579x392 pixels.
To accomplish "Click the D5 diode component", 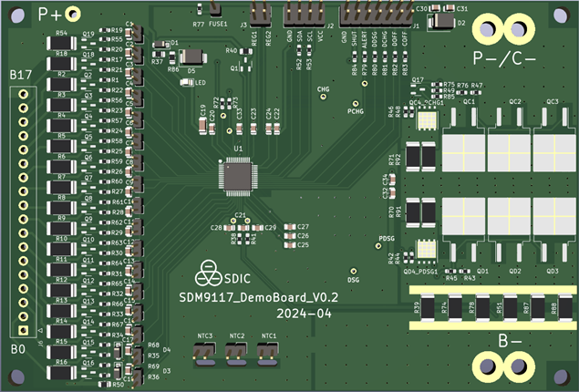I will click(x=192, y=58).
